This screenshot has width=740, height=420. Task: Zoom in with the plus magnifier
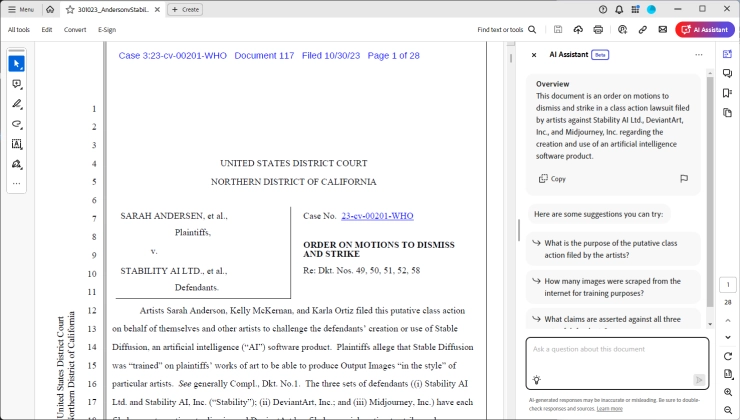coord(728,392)
